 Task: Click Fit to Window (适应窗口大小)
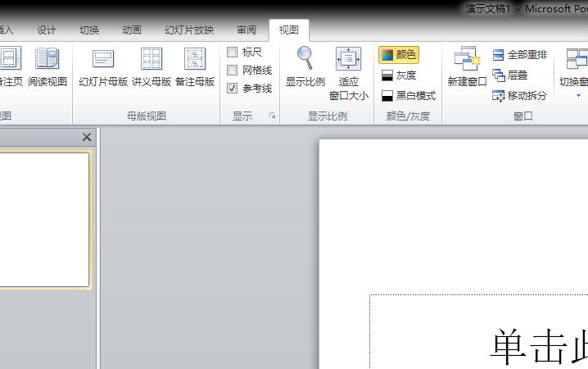(348, 74)
